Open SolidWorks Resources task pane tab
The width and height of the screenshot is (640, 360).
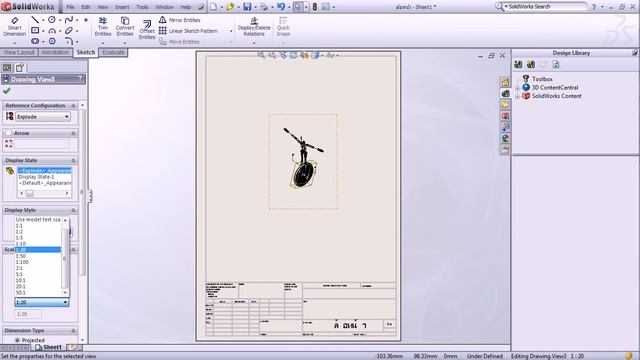click(505, 82)
